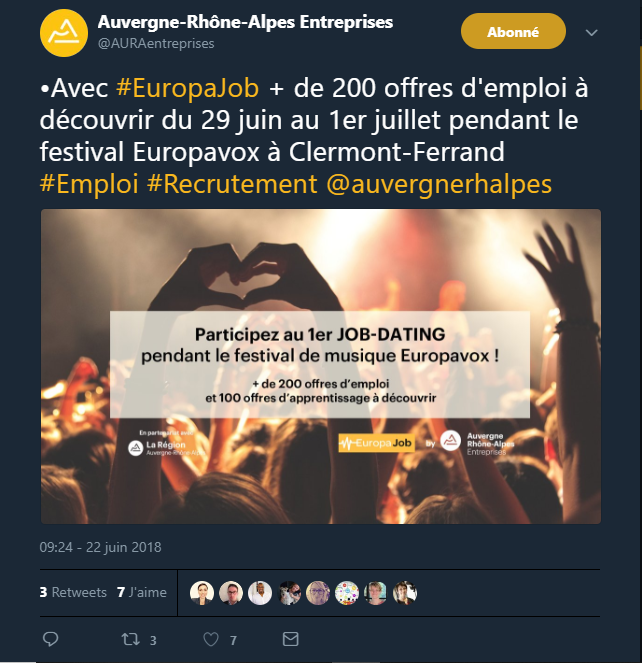Image resolution: width=642 pixels, height=663 pixels.
Task: Toggle the Abonné follow button
Action: 513,31
